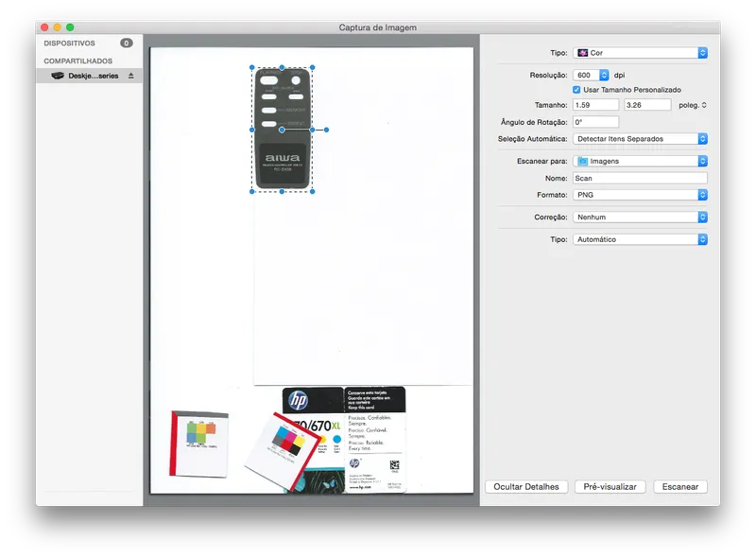Open the Correção dropdown set to Nenhum
The width and height of the screenshot is (756, 557).
(x=640, y=218)
